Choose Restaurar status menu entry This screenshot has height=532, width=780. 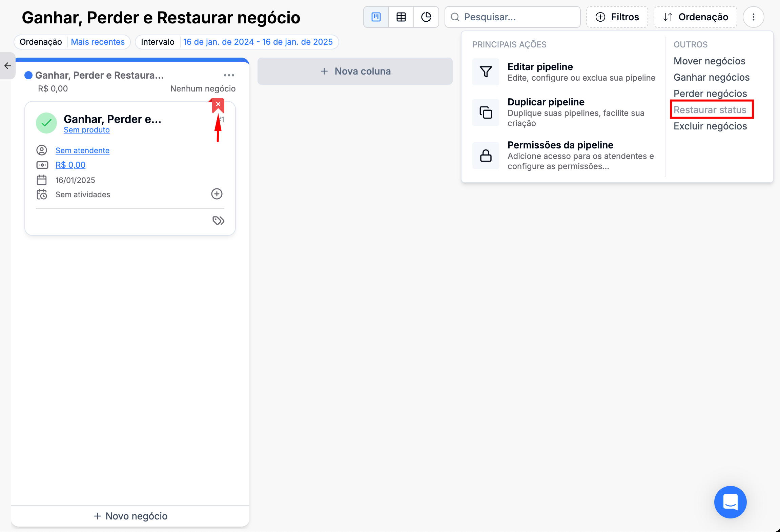(x=710, y=110)
